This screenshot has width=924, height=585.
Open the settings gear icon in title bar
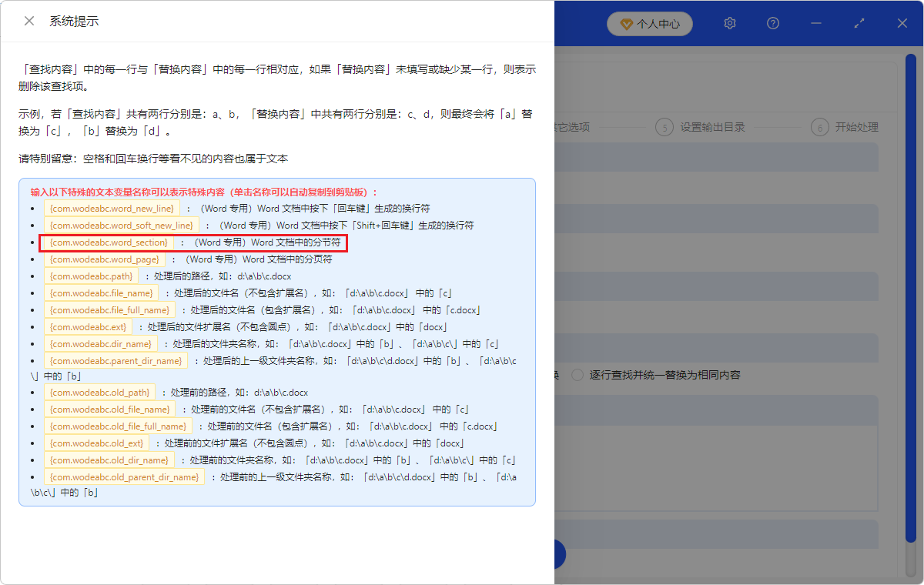pos(730,23)
